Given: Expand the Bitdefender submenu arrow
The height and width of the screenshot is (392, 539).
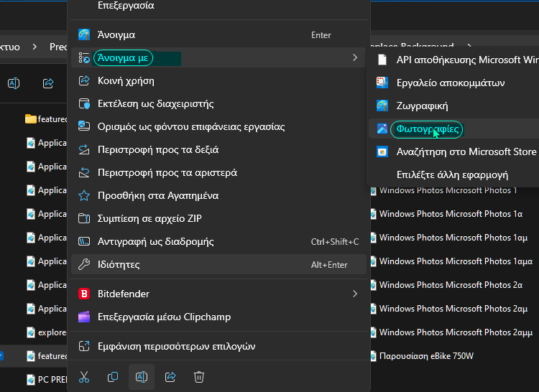Looking at the screenshot, I should click(355, 294).
